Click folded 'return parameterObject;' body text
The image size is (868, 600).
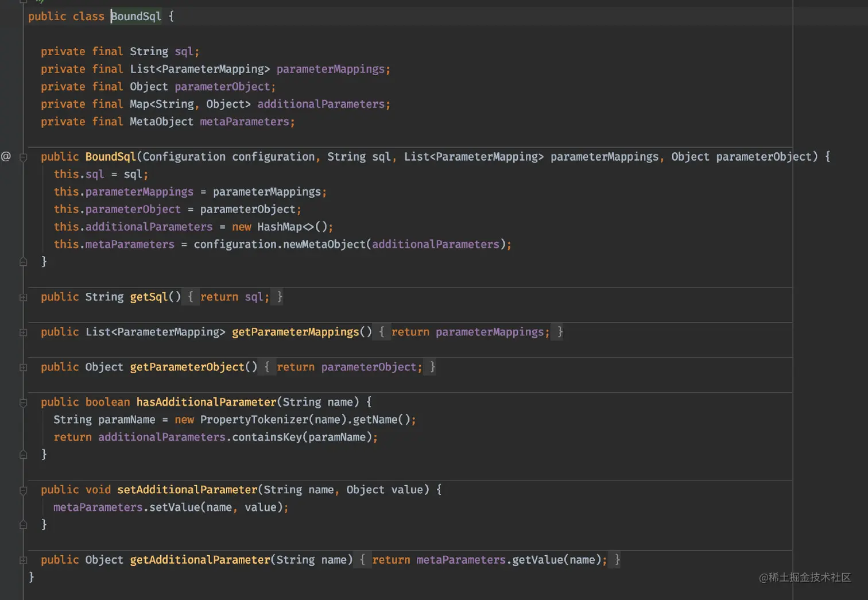tap(350, 367)
